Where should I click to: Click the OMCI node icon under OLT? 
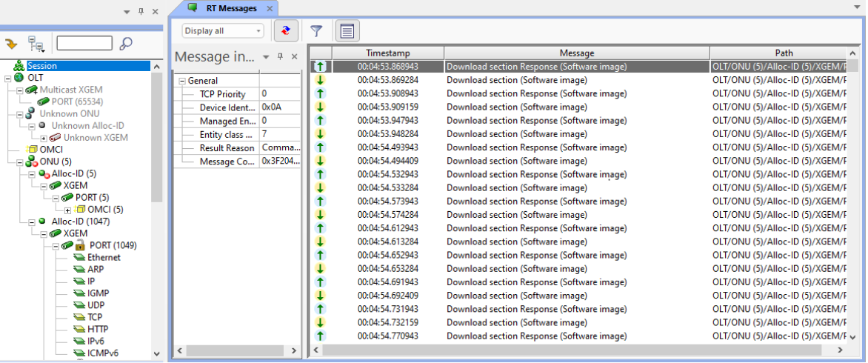33,150
